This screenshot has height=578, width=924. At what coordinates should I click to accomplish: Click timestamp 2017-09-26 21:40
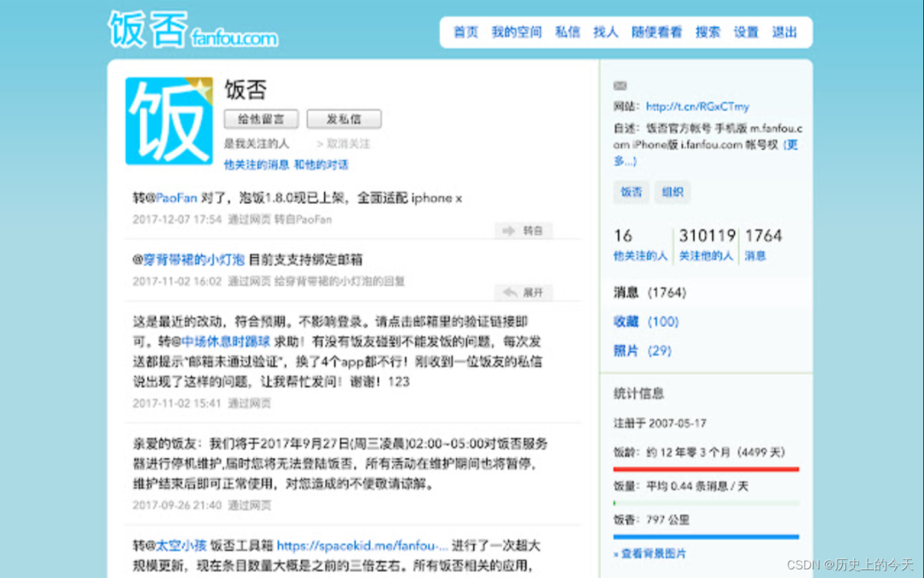coord(177,505)
